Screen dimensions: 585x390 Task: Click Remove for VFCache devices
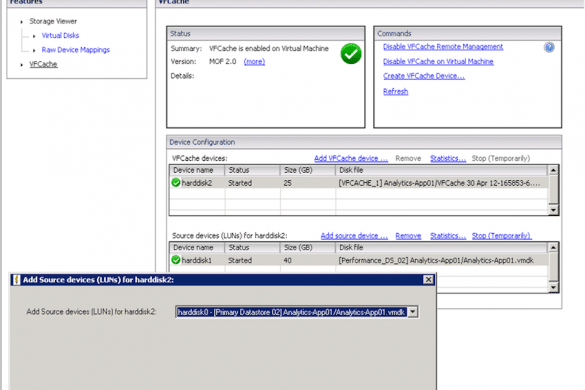coord(408,158)
